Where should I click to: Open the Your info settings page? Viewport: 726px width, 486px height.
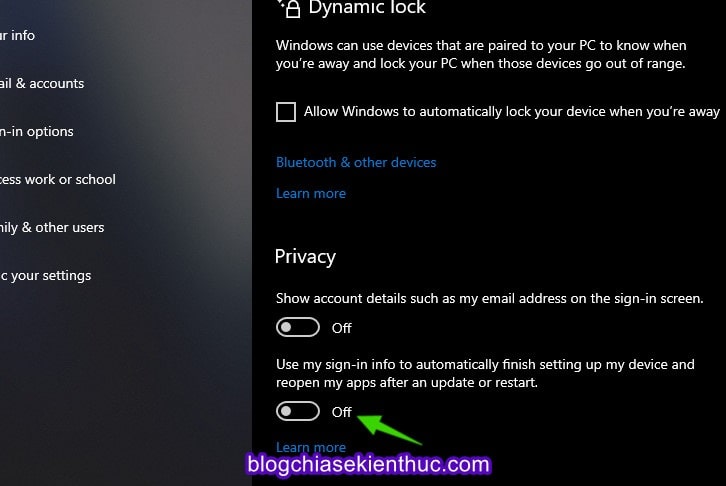tap(17, 35)
